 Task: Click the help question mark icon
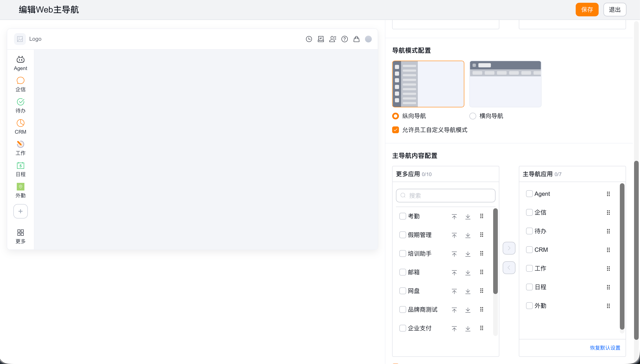(344, 39)
